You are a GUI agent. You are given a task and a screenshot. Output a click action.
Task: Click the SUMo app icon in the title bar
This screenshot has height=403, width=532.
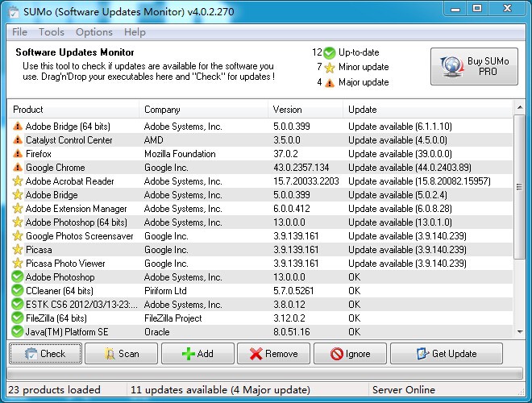click(x=14, y=12)
